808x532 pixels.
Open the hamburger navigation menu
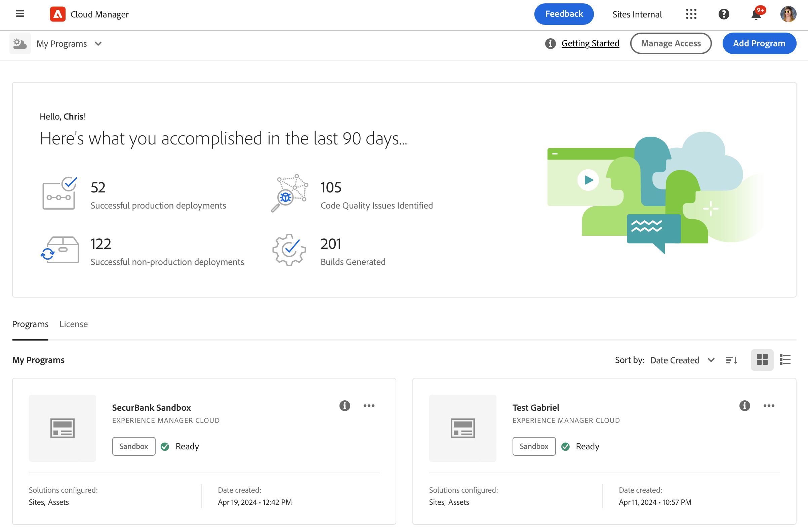pos(20,14)
